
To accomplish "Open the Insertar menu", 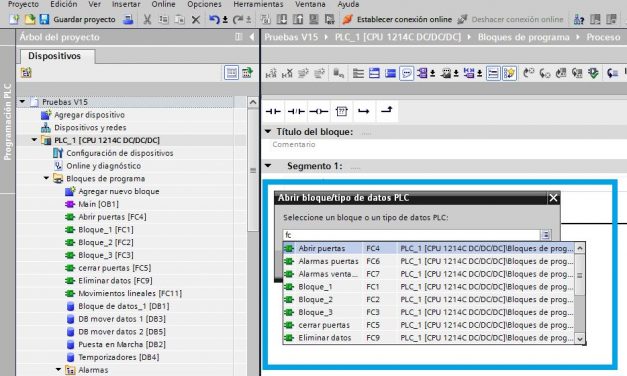I will coord(126,4).
